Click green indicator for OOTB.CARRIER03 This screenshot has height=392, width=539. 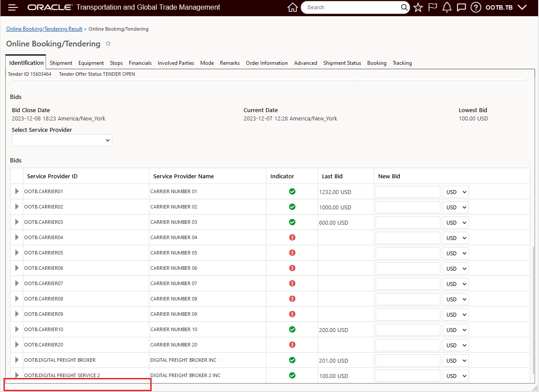292,222
